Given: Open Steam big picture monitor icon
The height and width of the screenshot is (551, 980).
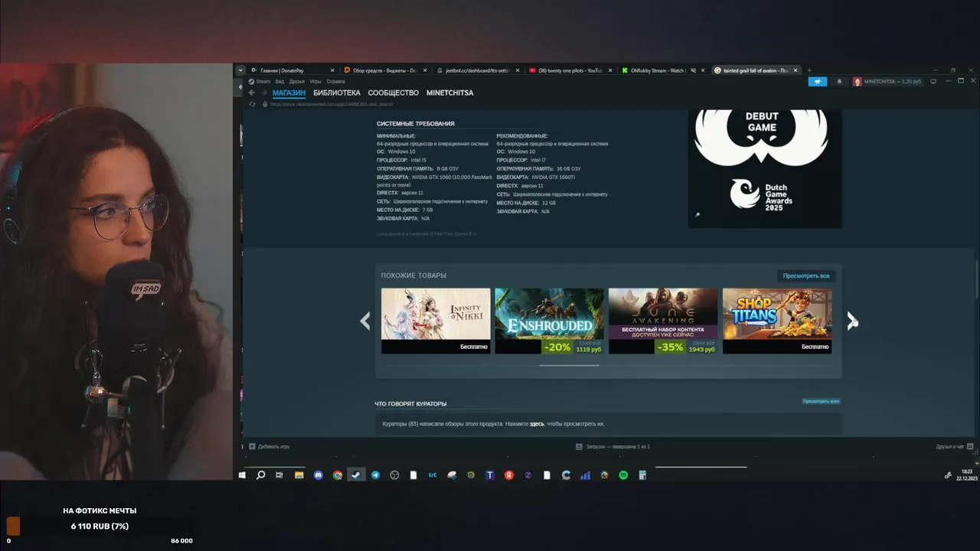Looking at the screenshot, I should pyautogui.click(x=933, y=81).
